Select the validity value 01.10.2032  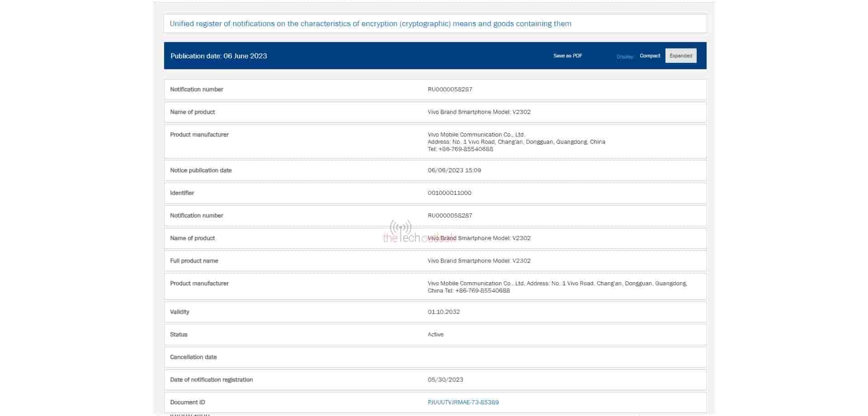click(x=443, y=312)
